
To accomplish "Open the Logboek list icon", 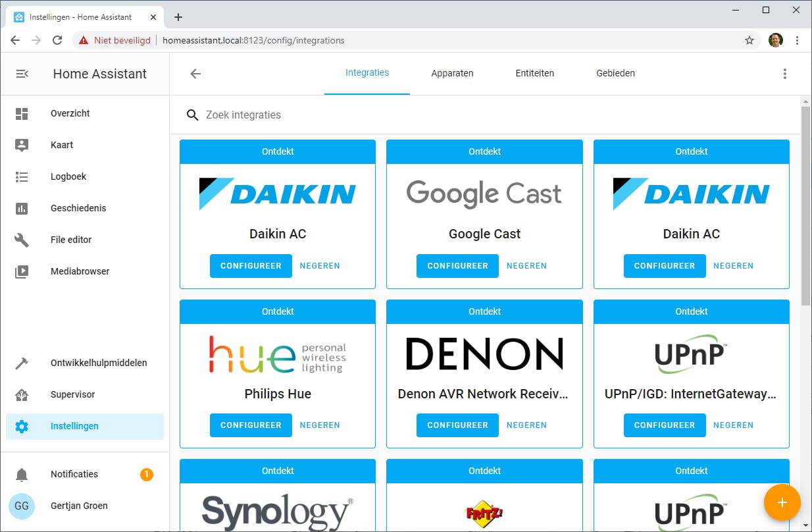I will pyautogui.click(x=22, y=176).
